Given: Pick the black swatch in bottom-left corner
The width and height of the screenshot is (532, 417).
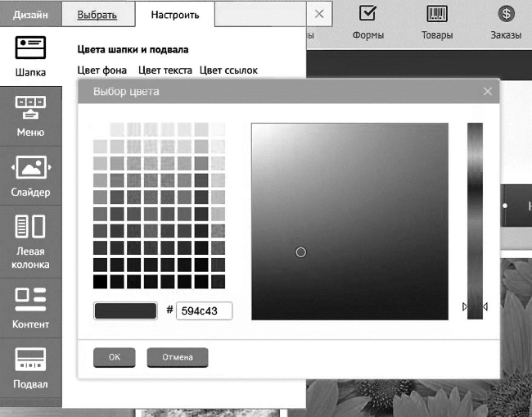Looking at the screenshot, I should click(x=100, y=282).
